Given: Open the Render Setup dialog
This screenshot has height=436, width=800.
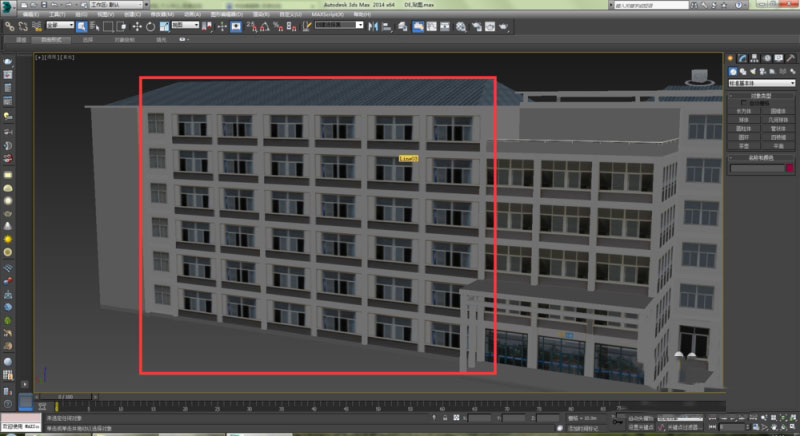Looking at the screenshot, I should (x=477, y=27).
